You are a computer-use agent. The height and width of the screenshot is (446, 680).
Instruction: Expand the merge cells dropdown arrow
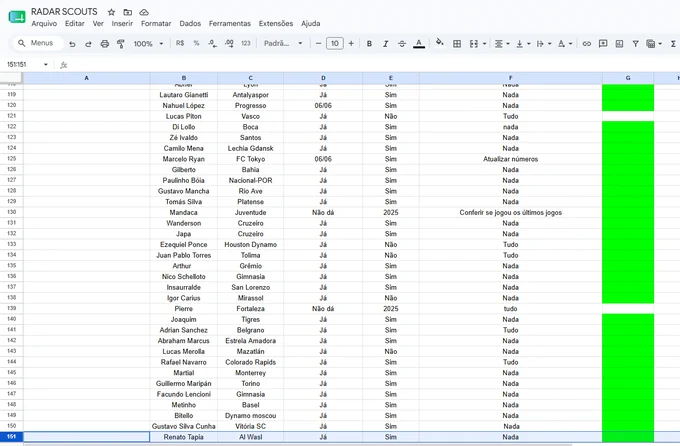[x=484, y=44]
